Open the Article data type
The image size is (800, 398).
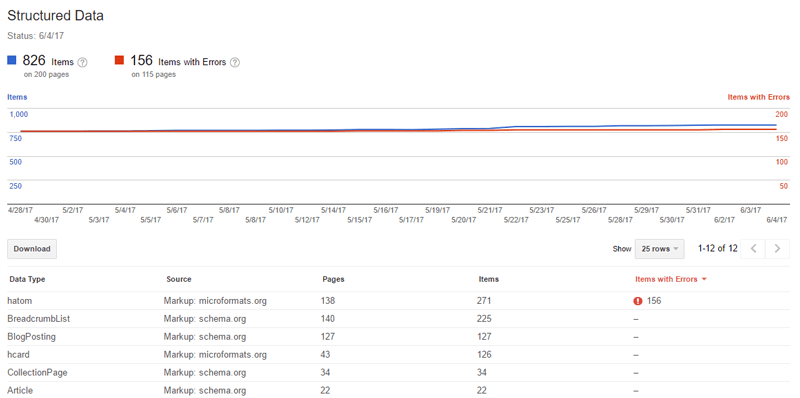(20, 390)
